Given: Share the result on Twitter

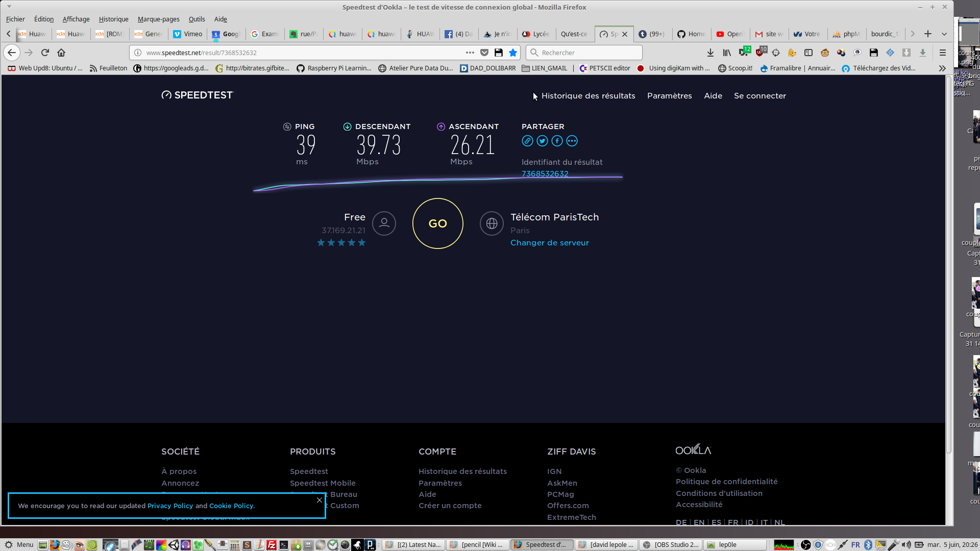Looking at the screenshot, I should [542, 141].
